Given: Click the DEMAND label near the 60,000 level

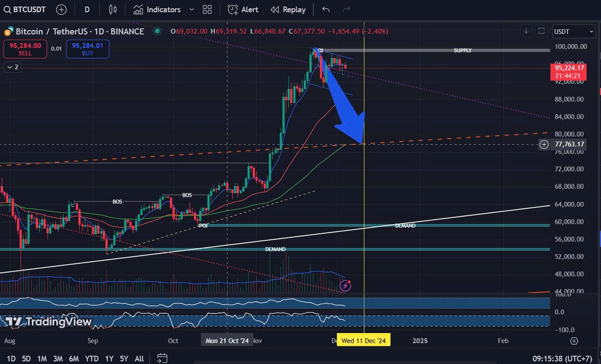Looking at the screenshot, I should 405,226.
